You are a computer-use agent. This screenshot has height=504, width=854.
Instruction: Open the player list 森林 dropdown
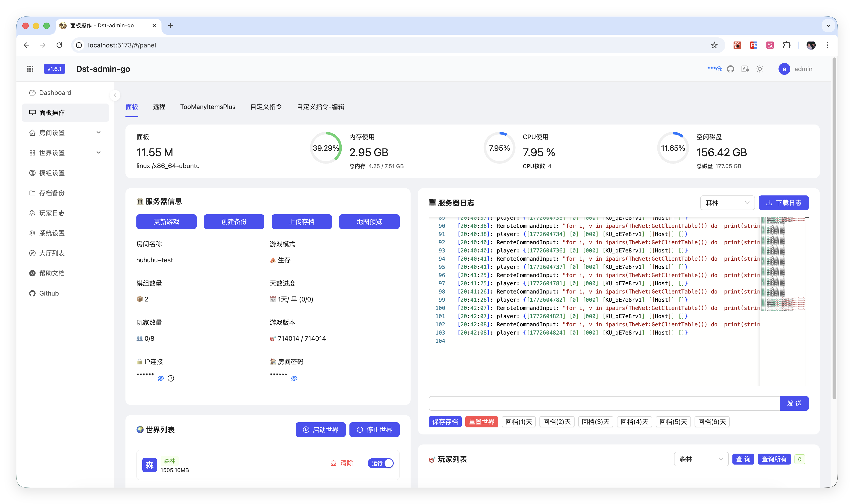tap(701, 459)
